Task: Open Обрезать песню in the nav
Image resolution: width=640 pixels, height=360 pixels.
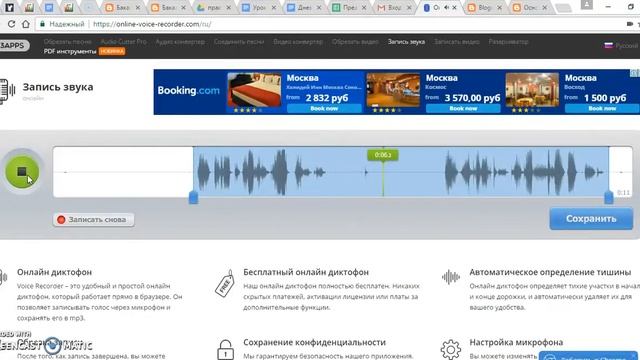Action: tap(67, 42)
